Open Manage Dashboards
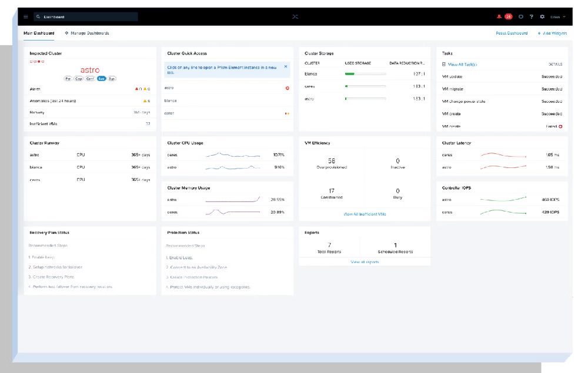This screenshot has height=373, width=588. tap(87, 33)
